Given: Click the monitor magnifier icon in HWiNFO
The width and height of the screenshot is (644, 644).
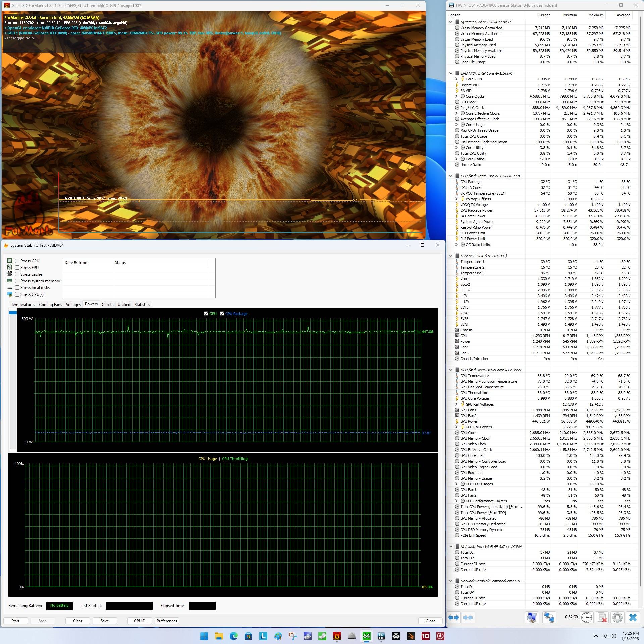Looking at the screenshot, I should pyautogui.click(x=532, y=618).
